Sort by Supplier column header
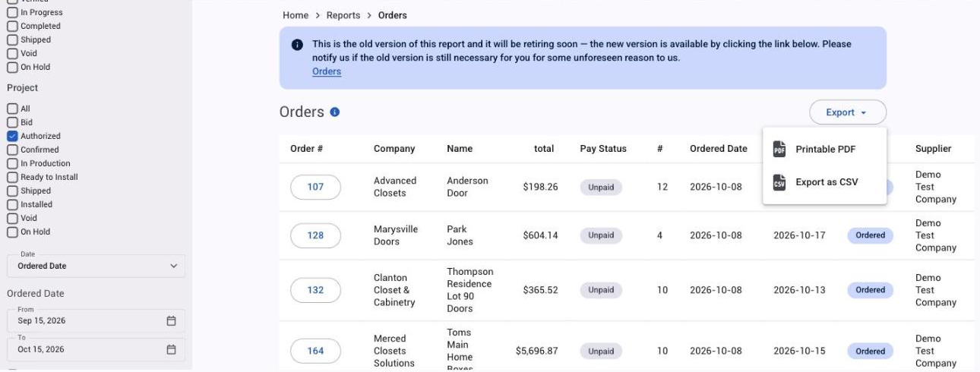Image resolution: width=980 pixels, height=372 pixels. pos(934,149)
